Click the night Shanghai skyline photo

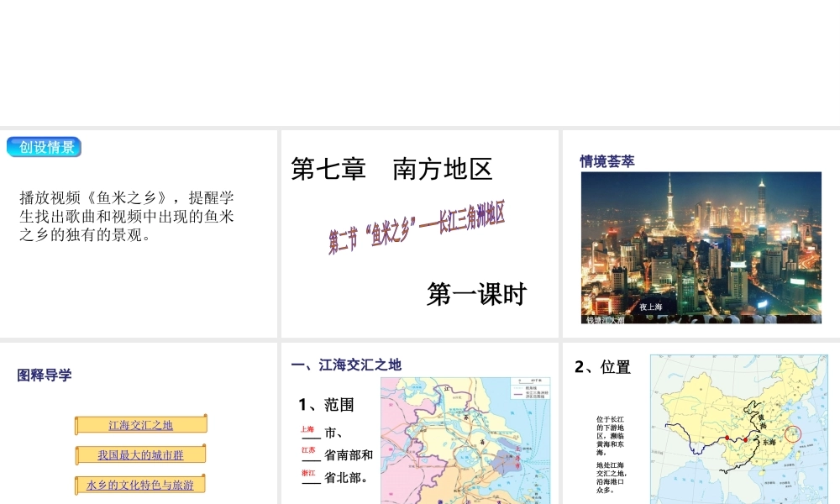(701, 248)
